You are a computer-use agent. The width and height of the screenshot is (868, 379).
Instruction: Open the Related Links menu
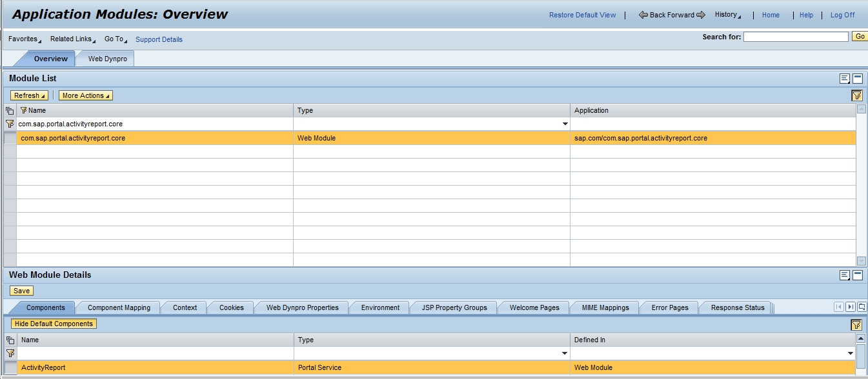tap(73, 39)
